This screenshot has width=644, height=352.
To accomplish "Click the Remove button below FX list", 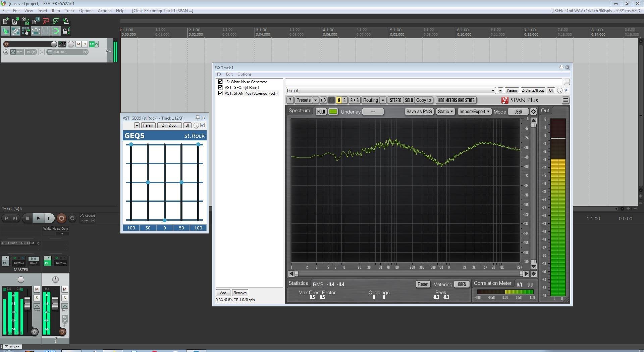I will click(240, 293).
